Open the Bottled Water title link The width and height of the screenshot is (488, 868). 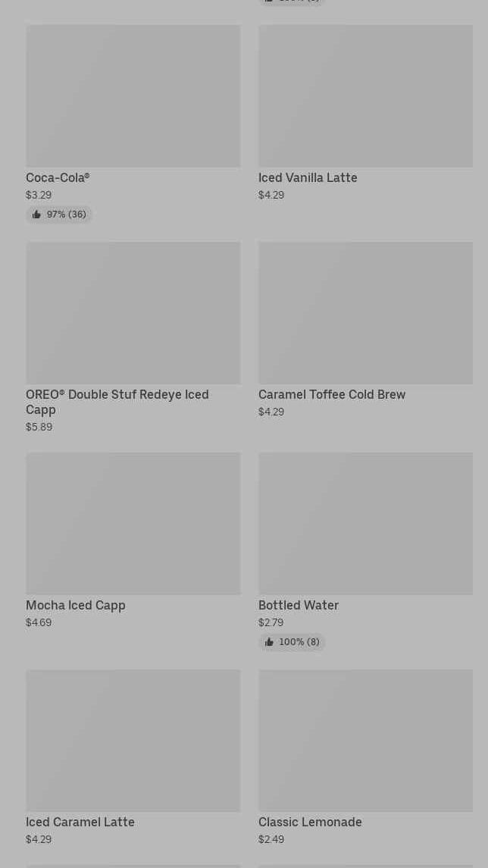[299, 605]
